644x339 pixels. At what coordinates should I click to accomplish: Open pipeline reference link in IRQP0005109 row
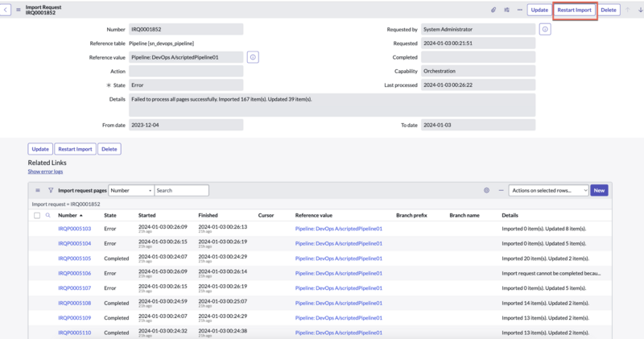tap(338, 317)
